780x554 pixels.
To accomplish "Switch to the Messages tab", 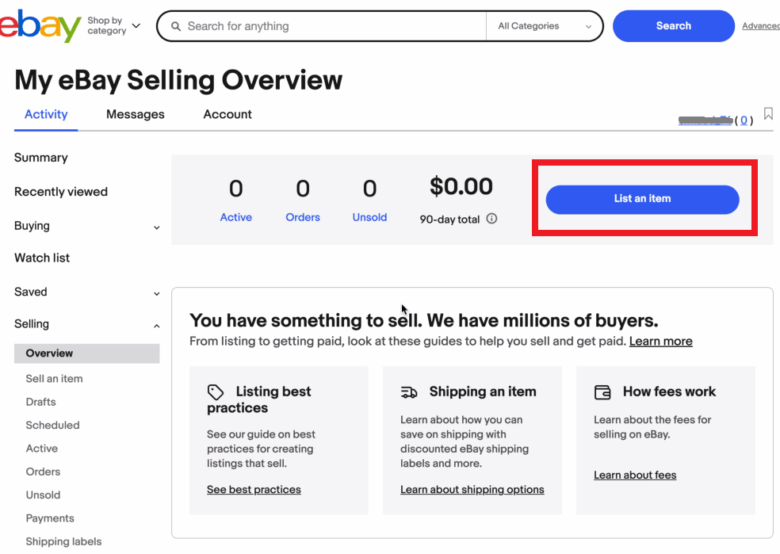I will click(x=135, y=115).
